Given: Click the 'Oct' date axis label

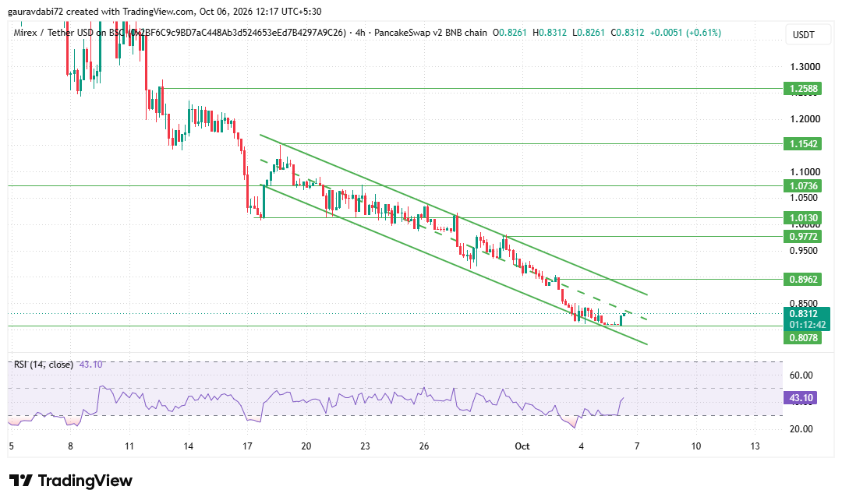Looking at the screenshot, I should (x=522, y=446).
